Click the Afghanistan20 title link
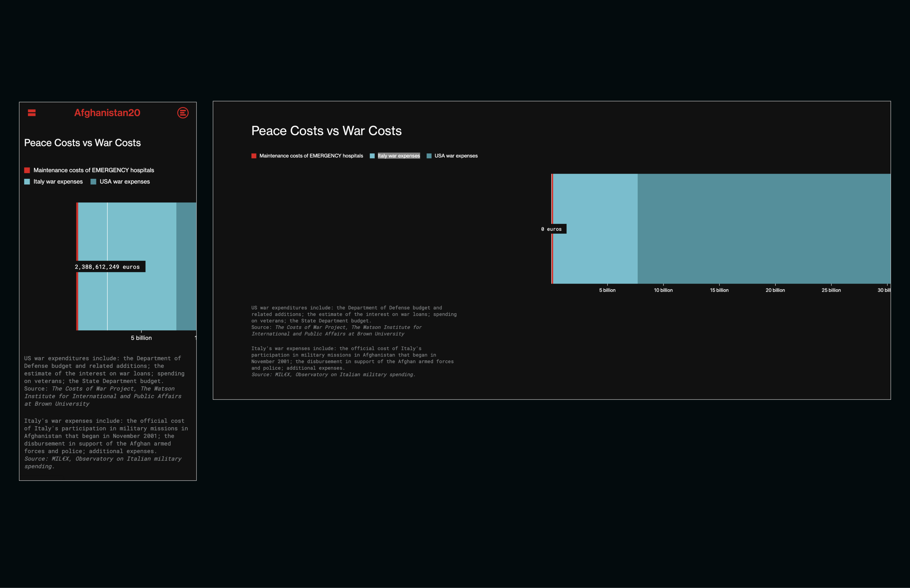The image size is (910, 588). tap(107, 113)
